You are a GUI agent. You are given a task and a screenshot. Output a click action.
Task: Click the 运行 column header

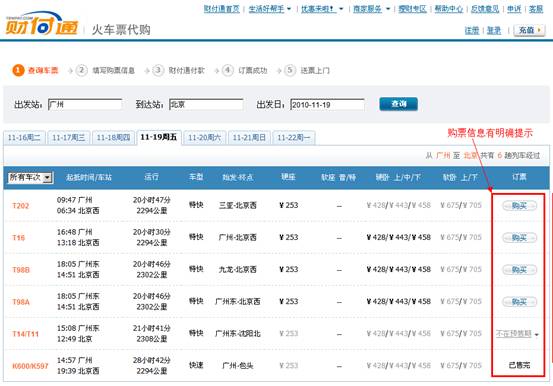click(151, 177)
